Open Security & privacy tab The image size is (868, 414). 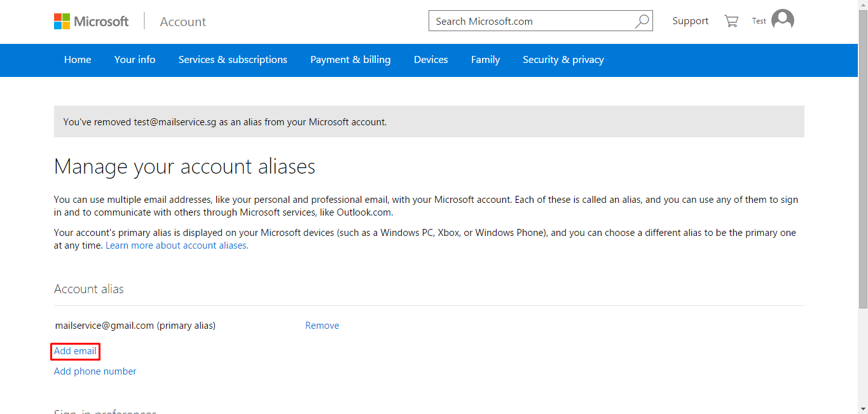tap(563, 60)
